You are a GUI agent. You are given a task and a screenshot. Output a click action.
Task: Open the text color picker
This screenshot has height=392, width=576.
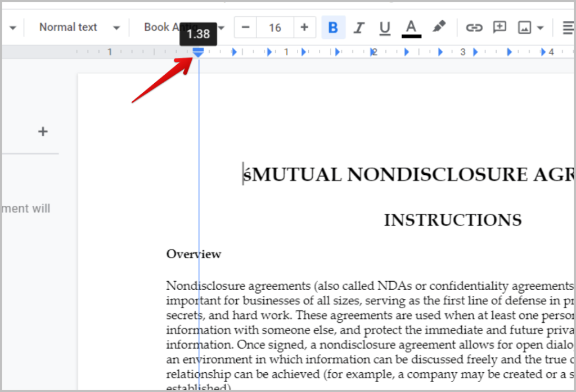click(411, 28)
